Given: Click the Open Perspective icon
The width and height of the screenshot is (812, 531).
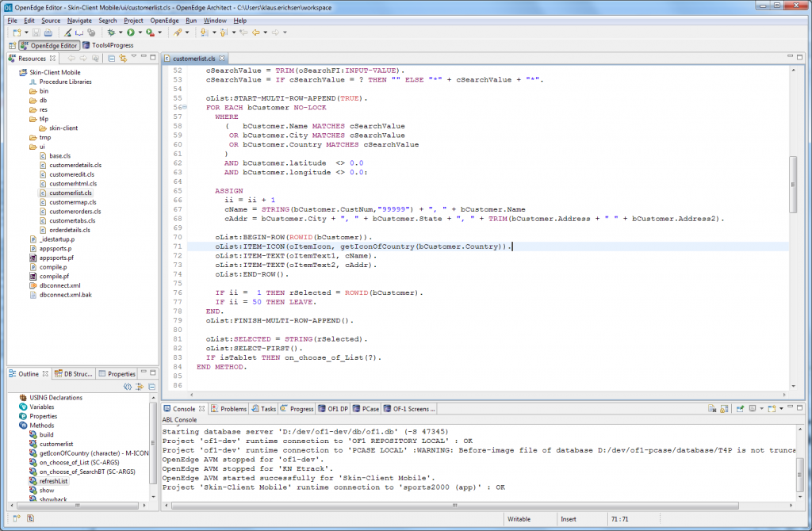Looking at the screenshot, I should pos(13,46).
